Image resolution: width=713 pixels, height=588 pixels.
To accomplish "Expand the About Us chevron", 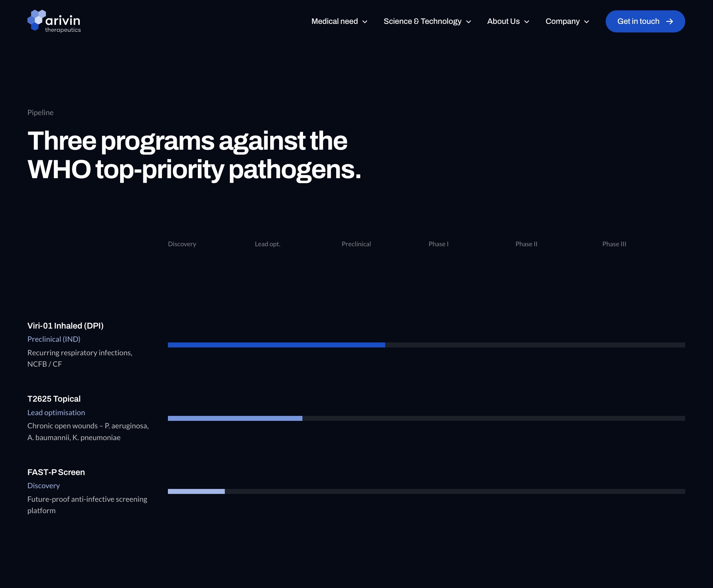I will pyautogui.click(x=527, y=22).
